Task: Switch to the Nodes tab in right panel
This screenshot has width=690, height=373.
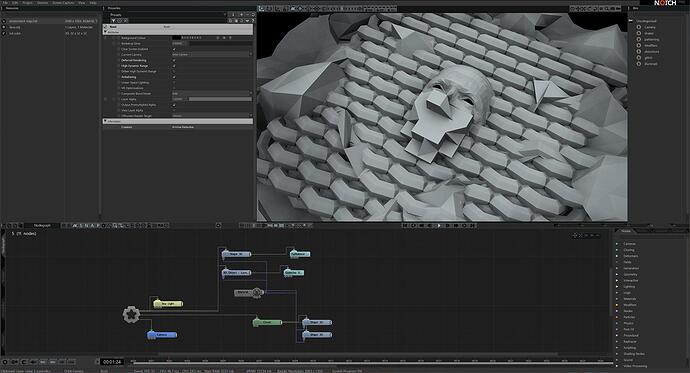Action: coord(626,231)
